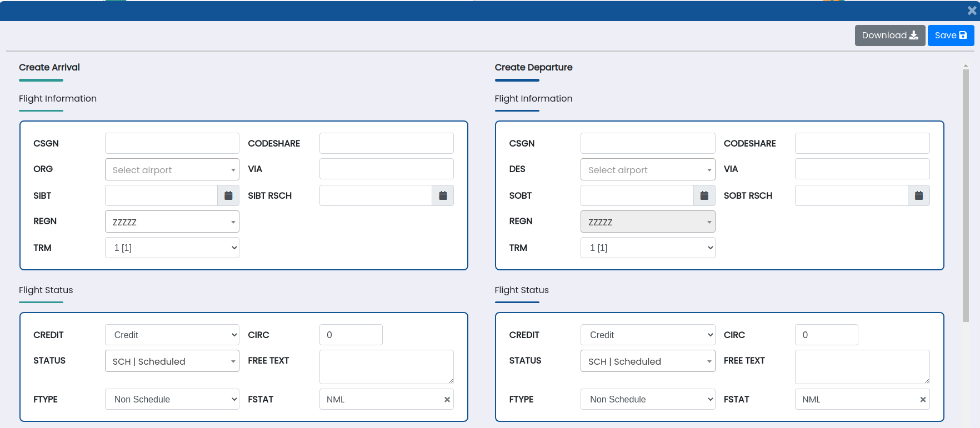The height and width of the screenshot is (428, 980).
Task: Clear the departure FSTAT NML value
Action: tap(923, 400)
